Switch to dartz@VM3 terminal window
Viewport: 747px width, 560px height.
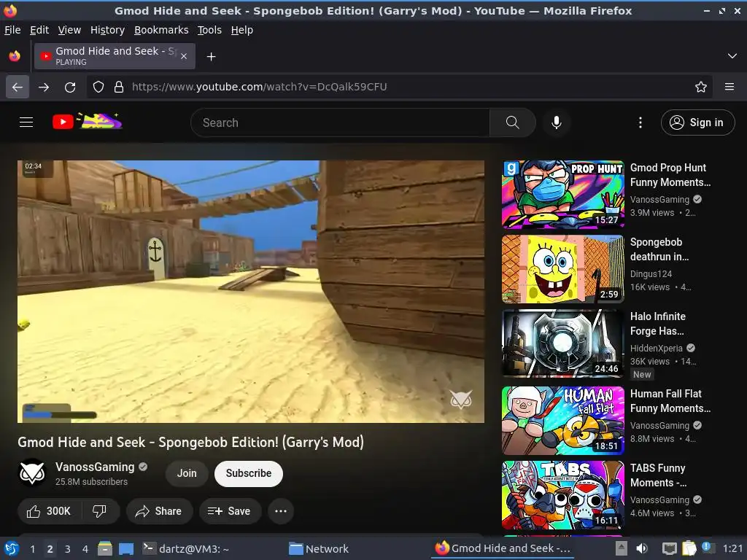coord(186,548)
